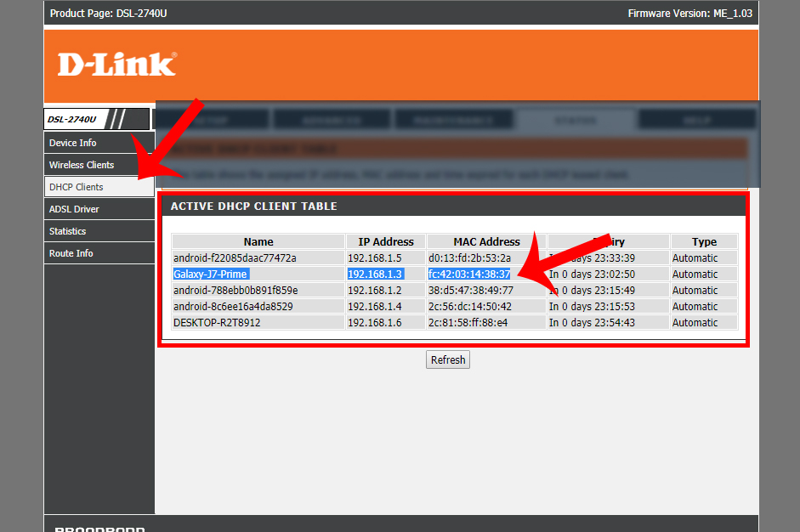Click the MAC Address column header
800x532 pixels.
tap(487, 241)
